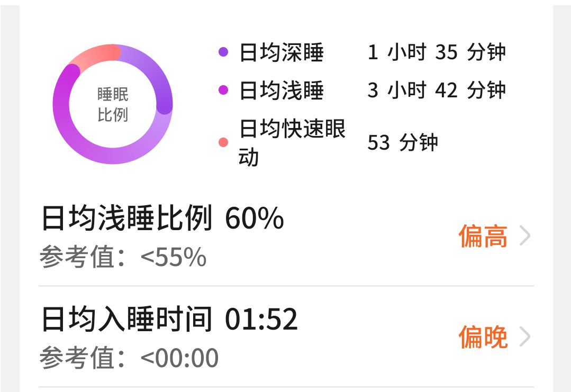This screenshot has height=392, width=571.
Task: Click the 53 分钟 REM duration
Action: pyautogui.click(x=403, y=143)
